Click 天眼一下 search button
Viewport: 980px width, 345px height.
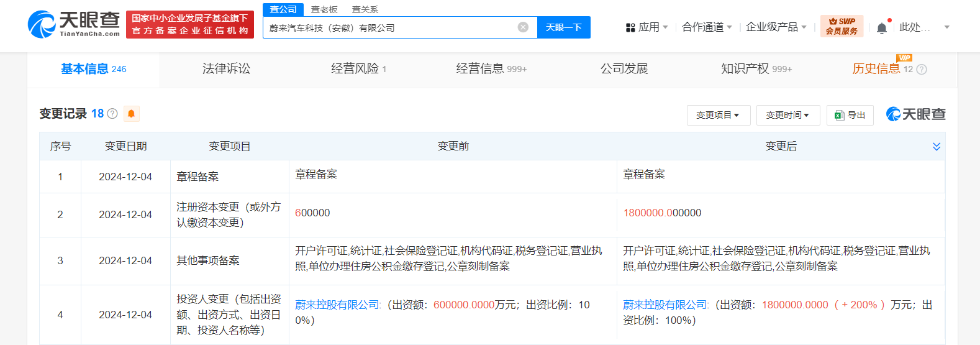click(x=564, y=27)
